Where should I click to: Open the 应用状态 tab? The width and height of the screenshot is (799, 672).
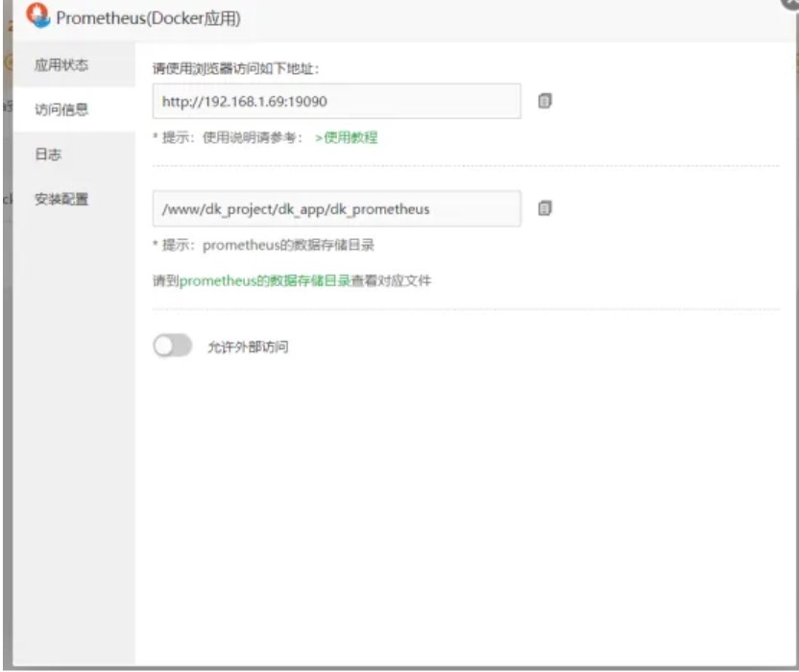(x=74, y=64)
